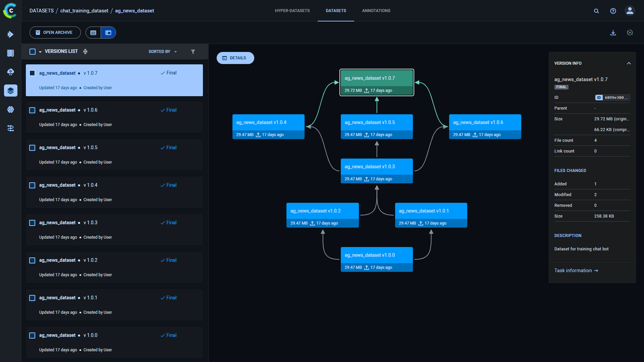
Task: Open the Annotations tab
Action: click(376, 10)
